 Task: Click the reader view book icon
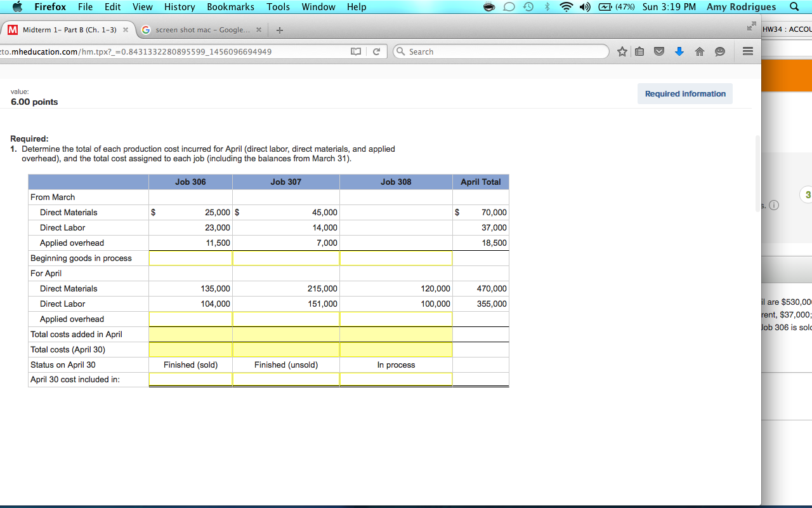[x=356, y=51]
